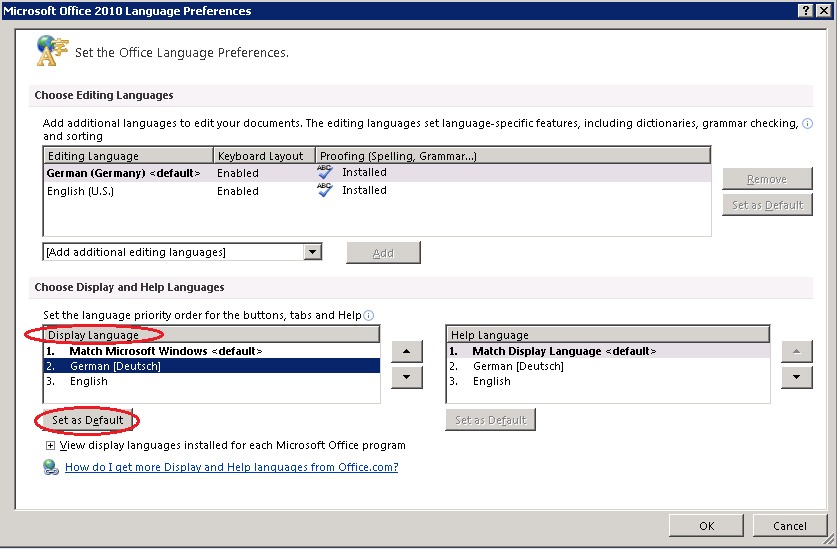Click the proofing icon for German (Germany)
This screenshot has width=837, height=549.
(325, 172)
